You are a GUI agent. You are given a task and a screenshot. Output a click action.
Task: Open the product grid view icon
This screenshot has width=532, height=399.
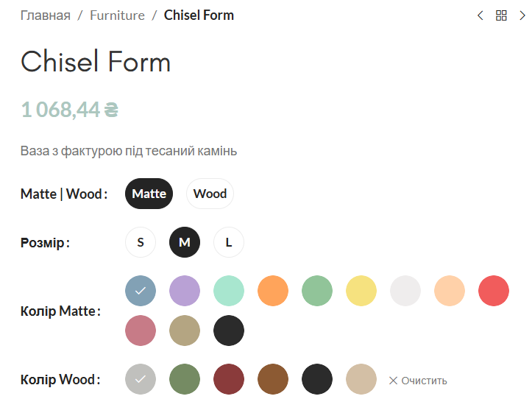pyautogui.click(x=501, y=15)
